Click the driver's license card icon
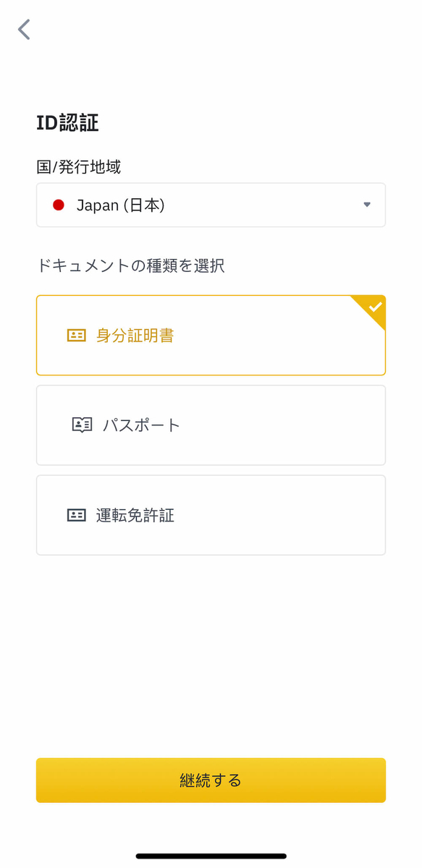This screenshot has height=868, width=422. (x=76, y=516)
